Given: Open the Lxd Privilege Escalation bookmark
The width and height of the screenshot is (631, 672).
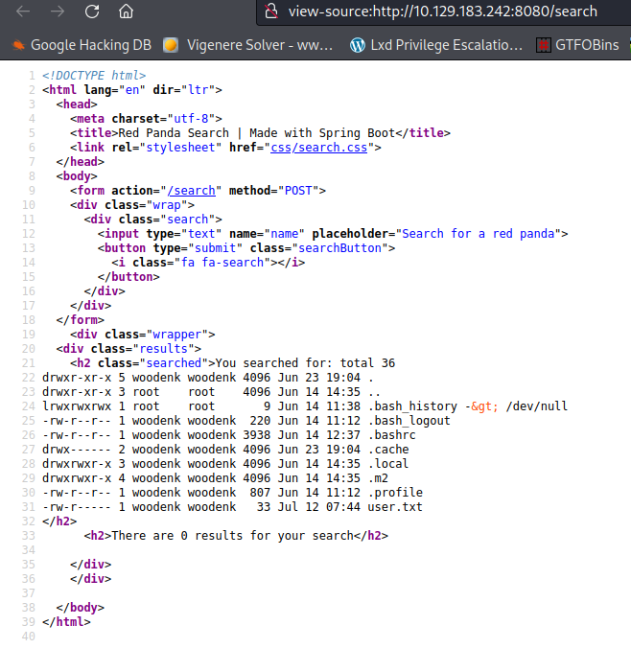Looking at the screenshot, I should click(x=447, y=45).
